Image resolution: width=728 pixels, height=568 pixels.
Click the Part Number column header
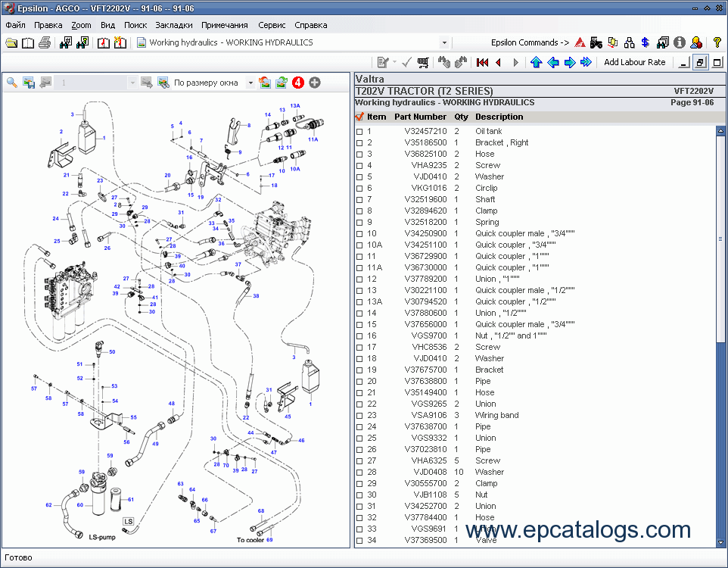click(x=420, y=117)
